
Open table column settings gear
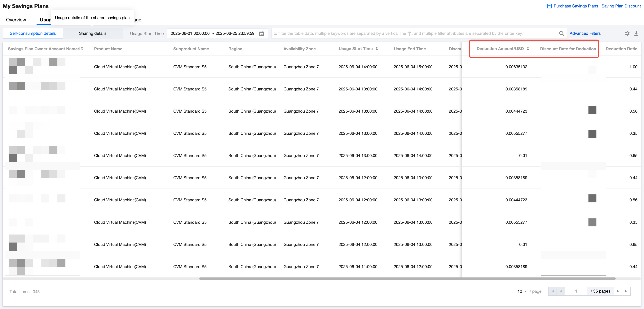point(627,33)
